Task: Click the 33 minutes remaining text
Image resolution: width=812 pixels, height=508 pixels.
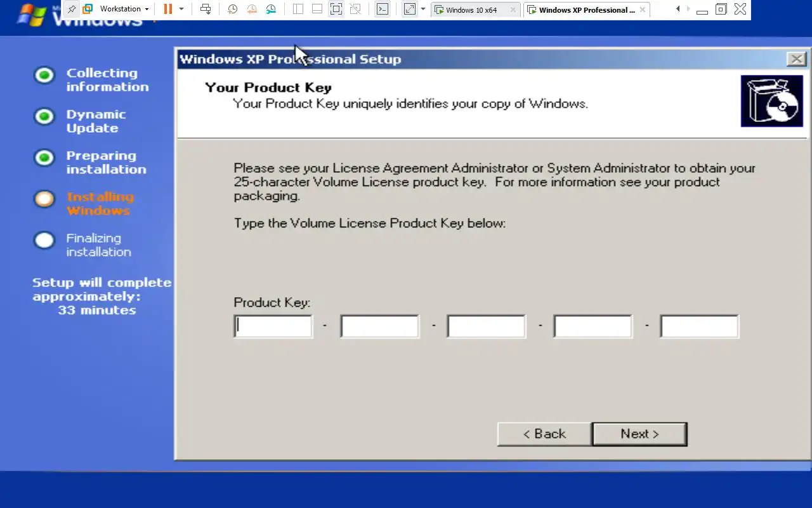Action: point(97,311)
